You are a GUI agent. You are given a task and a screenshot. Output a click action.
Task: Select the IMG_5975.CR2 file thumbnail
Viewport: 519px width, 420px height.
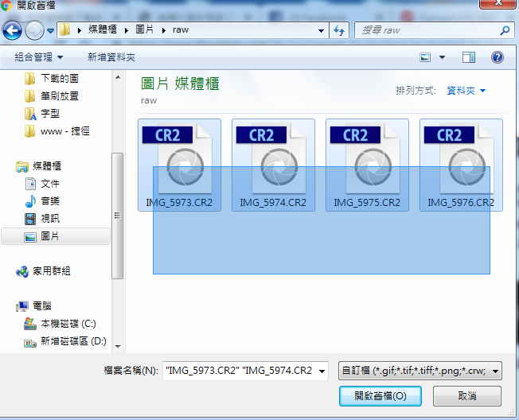(367, 165)
